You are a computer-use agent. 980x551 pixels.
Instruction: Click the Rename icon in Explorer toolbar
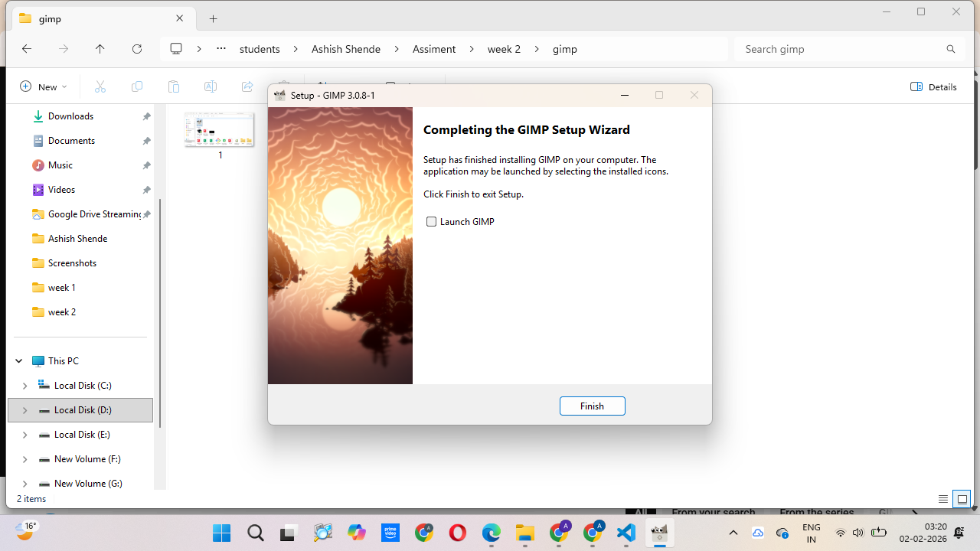click(x=211, y=86)
